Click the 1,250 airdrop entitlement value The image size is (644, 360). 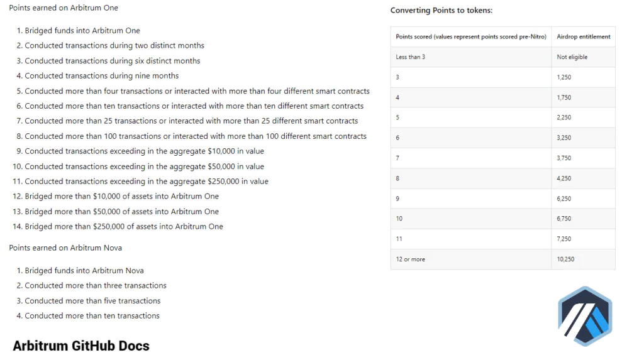click(x=564, y=77)
